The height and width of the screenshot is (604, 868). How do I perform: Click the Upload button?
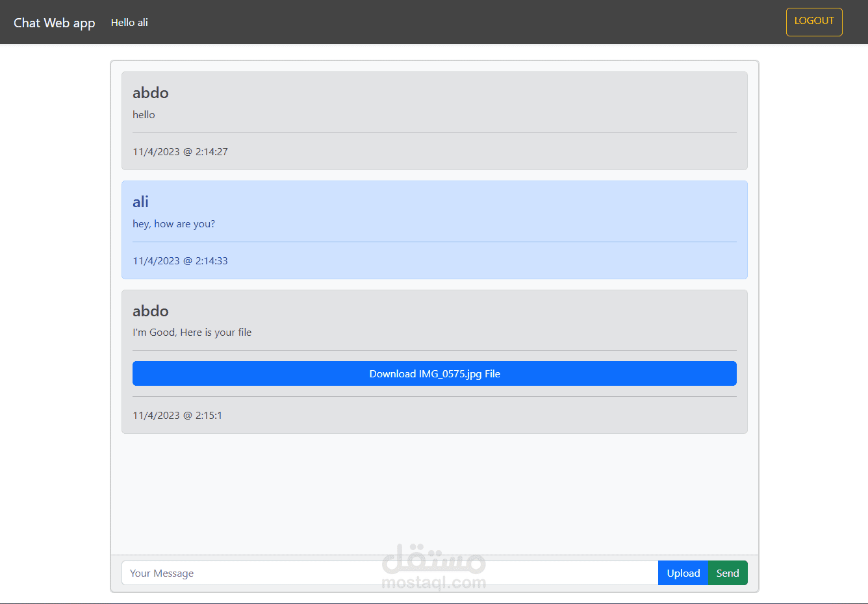683,573
